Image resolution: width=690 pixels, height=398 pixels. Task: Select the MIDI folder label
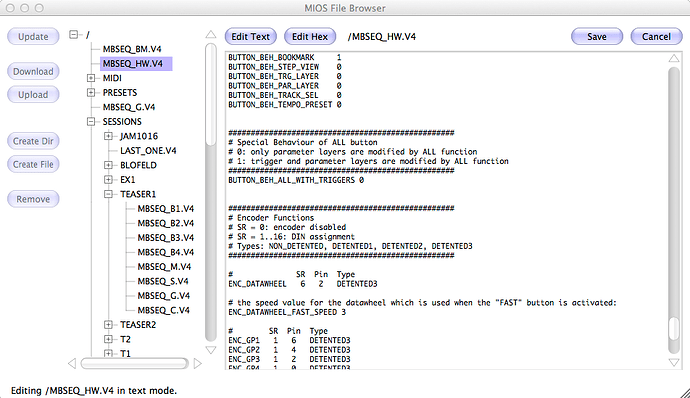tap(112, 78)
